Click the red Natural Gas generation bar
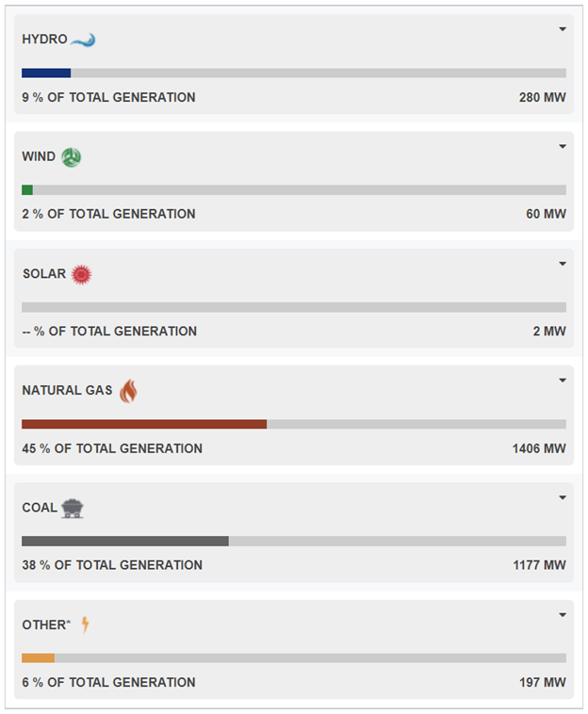Viewport: 588px width, 714px height. pos(144,424)
